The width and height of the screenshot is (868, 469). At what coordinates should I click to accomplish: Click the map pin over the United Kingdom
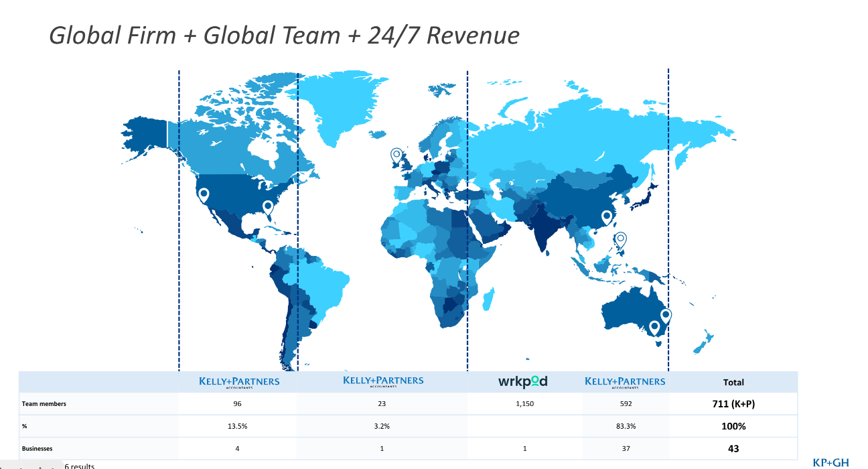pos(396,157)
